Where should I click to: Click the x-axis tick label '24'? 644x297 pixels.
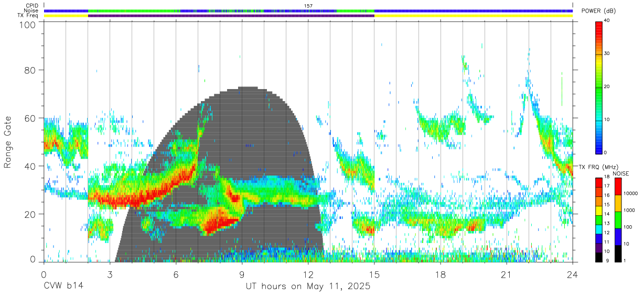point(572,274)
